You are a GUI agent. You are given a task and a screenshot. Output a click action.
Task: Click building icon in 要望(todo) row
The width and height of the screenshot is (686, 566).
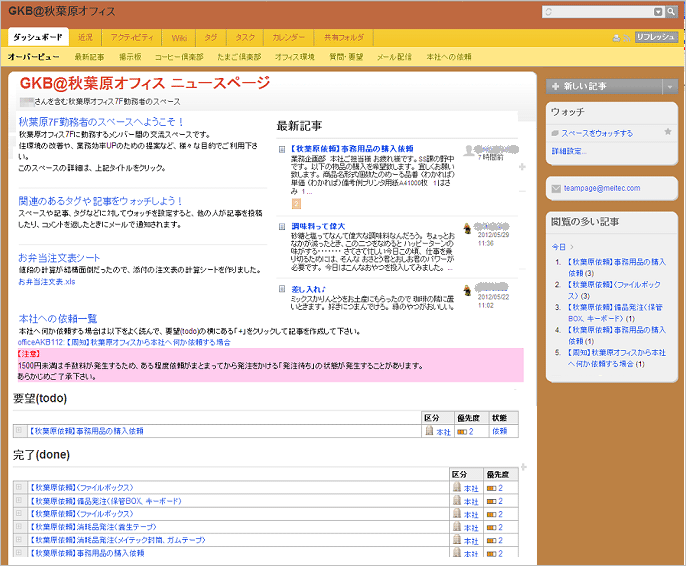[x=429, y=431]
